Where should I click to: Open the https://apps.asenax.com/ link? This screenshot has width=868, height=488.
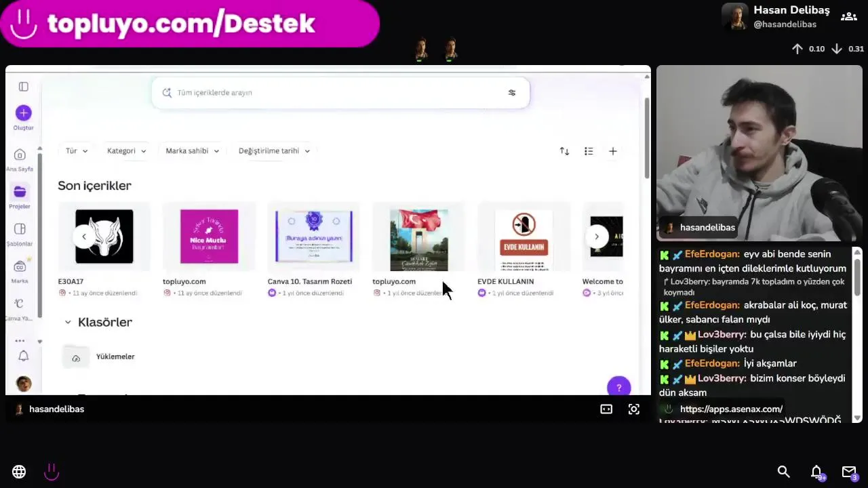pos(731,409)
